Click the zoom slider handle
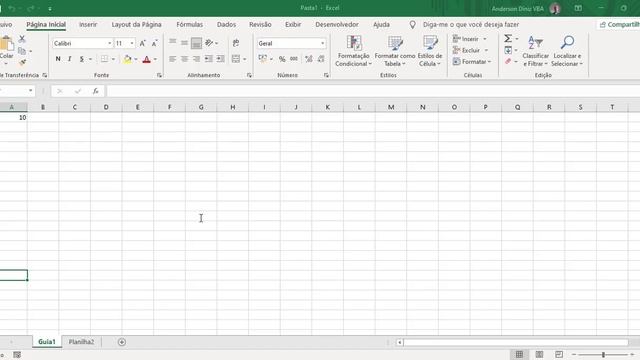 (603, 355)
